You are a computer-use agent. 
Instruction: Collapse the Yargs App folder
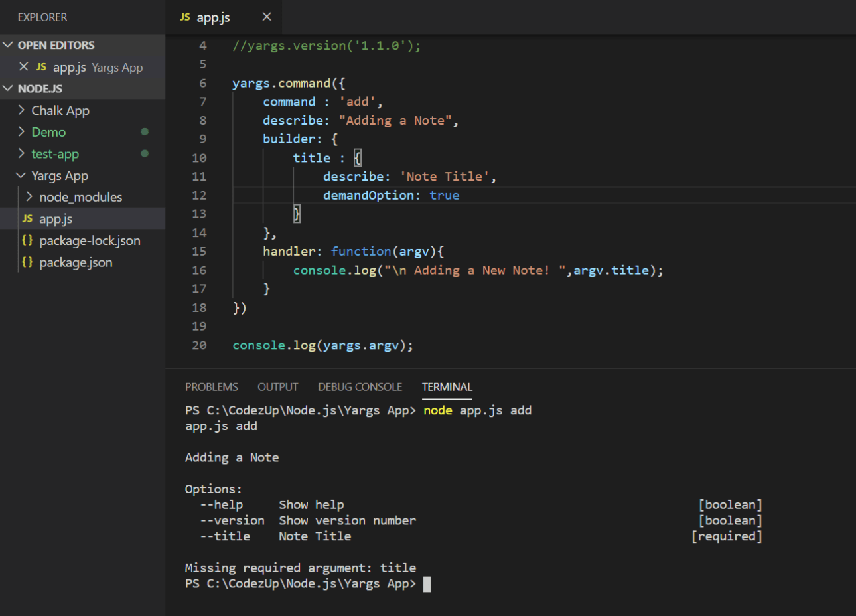point(21,175)
